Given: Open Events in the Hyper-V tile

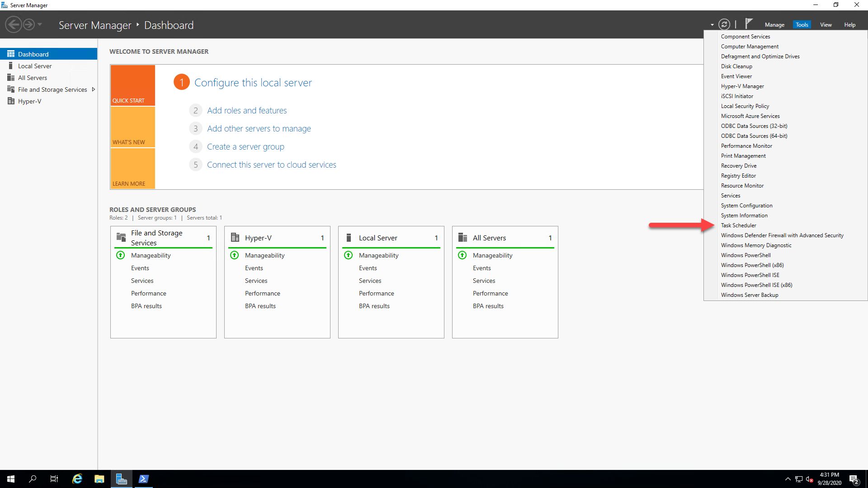Looking at the screenshot, I should point(254,268).
